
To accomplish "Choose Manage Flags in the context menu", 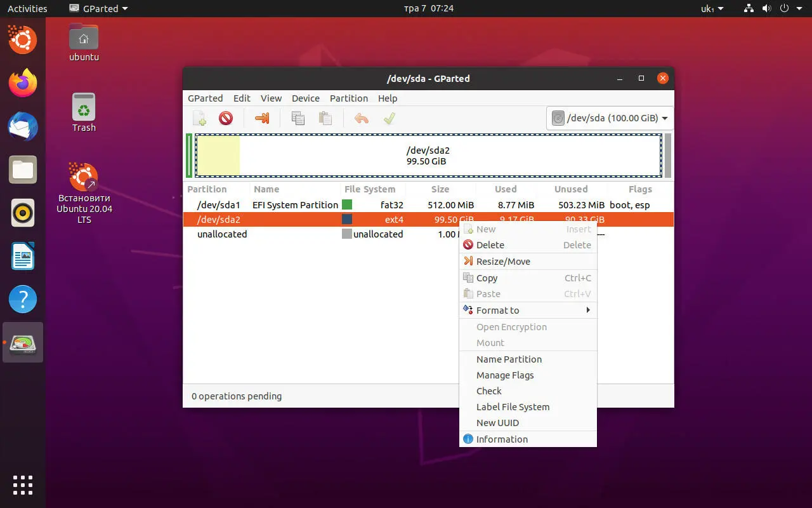I will (528, 375).
